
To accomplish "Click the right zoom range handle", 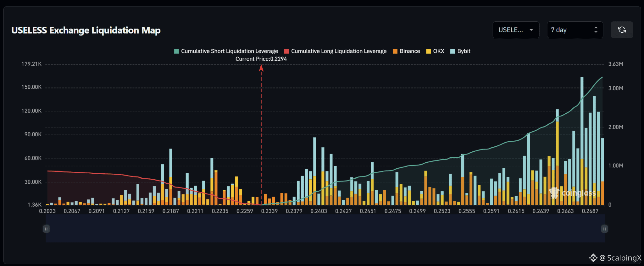I will click(604, 229).
